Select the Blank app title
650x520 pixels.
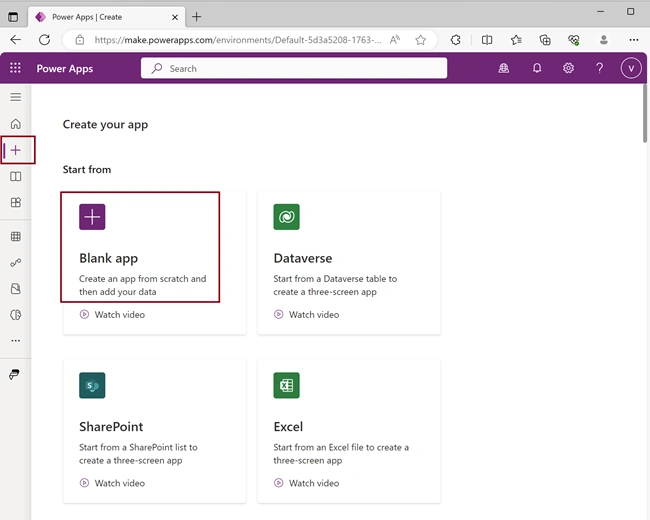coord(109,258)
